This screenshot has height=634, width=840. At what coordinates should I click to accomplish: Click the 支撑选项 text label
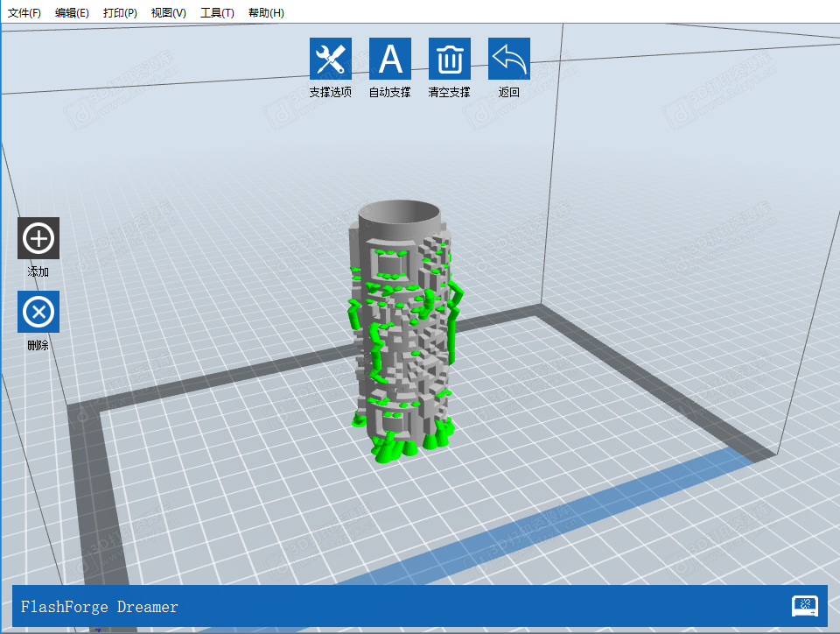point(331,92)
